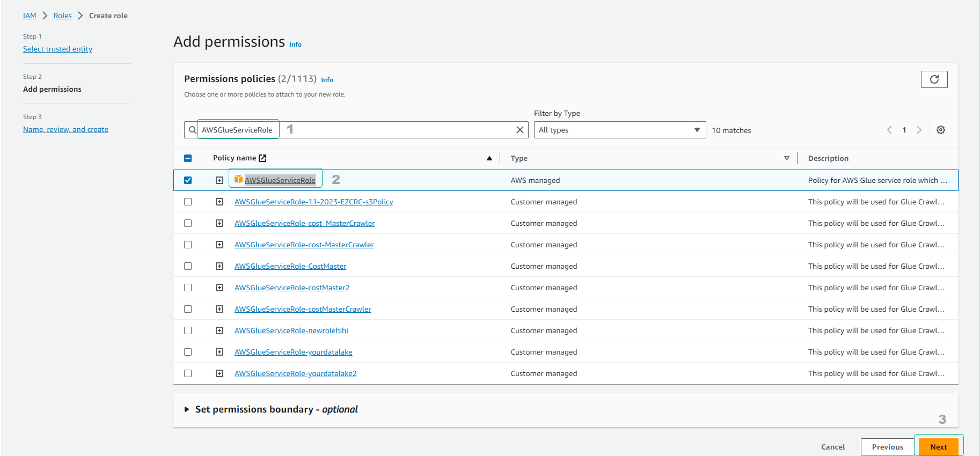
Task: Check the AWSGlueServiceRole-11-2023-EZCRC-s3Policy checkbox
Action: pos(188,202)
